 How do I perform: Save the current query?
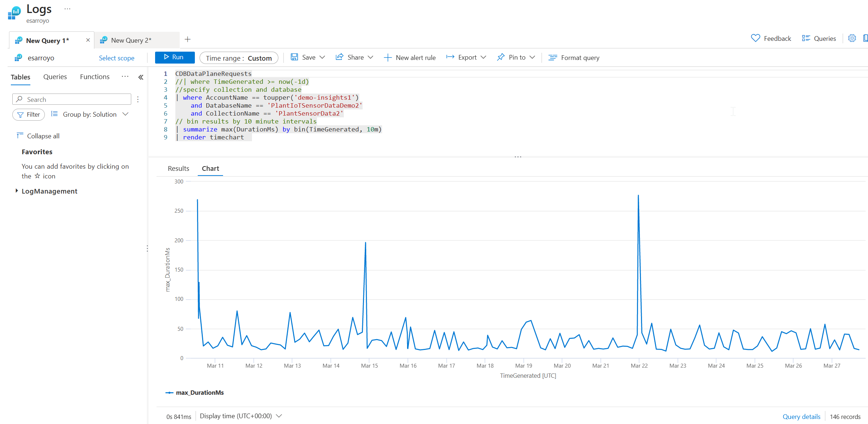tap(308, 57)
